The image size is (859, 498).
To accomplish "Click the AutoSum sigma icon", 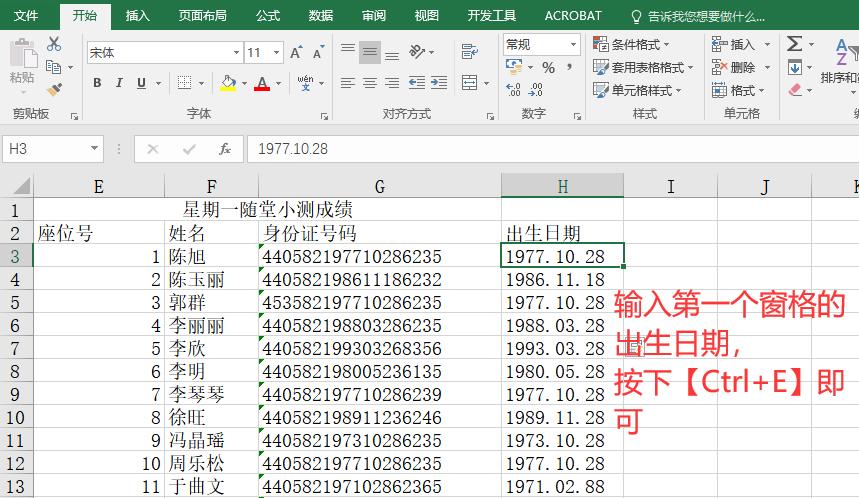I will coord(794,44).
